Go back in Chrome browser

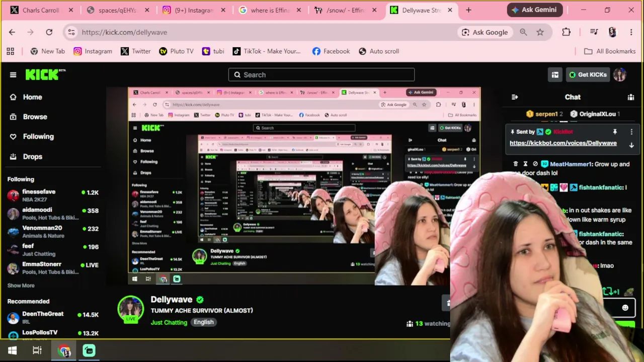pos(12,32)
